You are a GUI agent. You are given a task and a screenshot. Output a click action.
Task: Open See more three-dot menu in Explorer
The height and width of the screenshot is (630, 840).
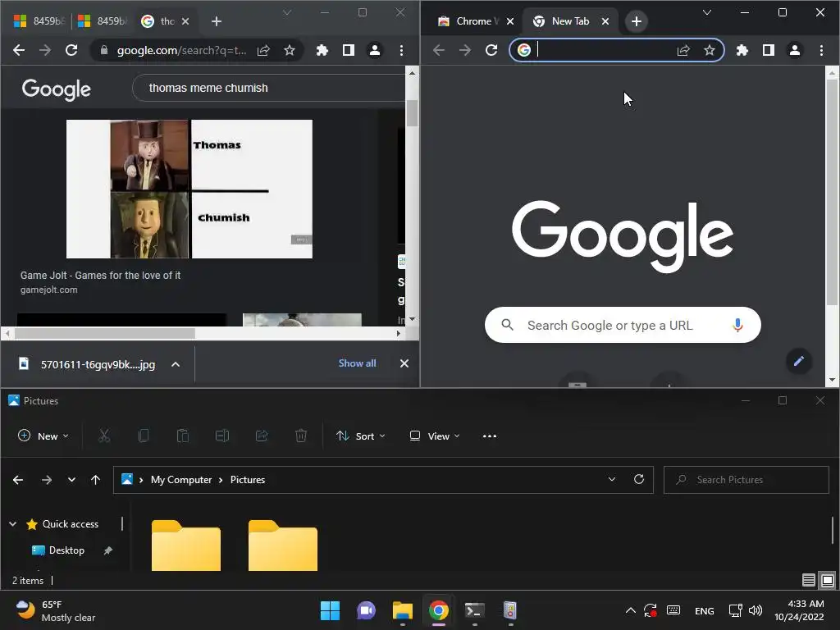point(489,436)
